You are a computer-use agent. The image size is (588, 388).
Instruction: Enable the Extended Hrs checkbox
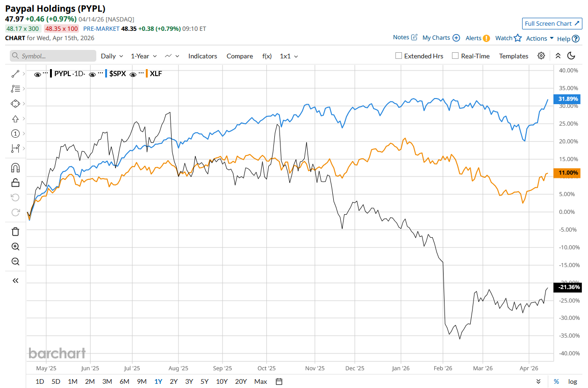click(x=399, y=56)
